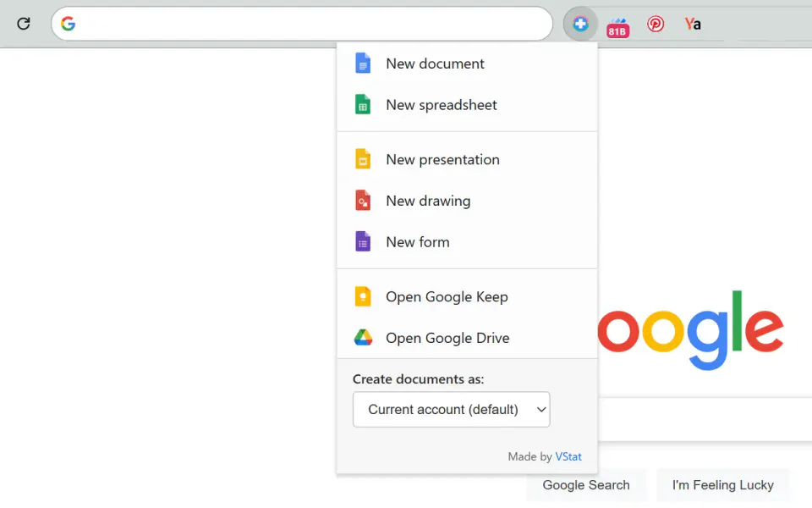Image resolution: width=812 pixels, height=508 pixels.
Task: Open the Pinterest extension icon
Action: tap(655, 24)
